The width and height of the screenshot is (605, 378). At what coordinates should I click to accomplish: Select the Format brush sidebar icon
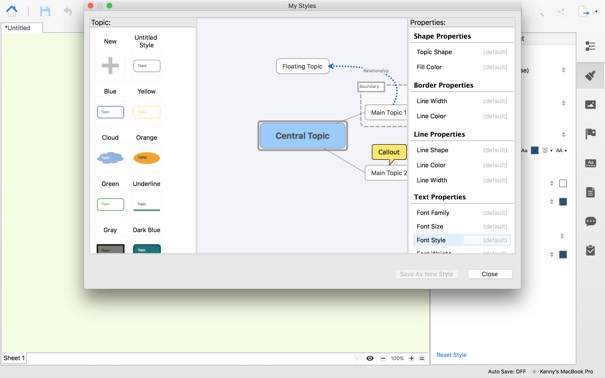tap(590, 76)
